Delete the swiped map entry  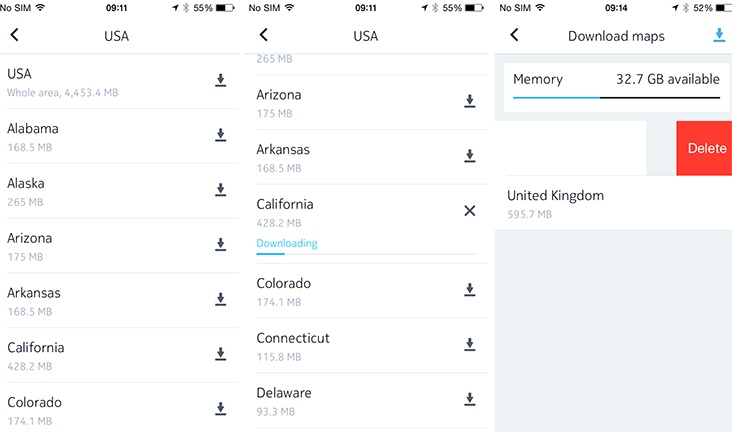(x=704, y=148)
